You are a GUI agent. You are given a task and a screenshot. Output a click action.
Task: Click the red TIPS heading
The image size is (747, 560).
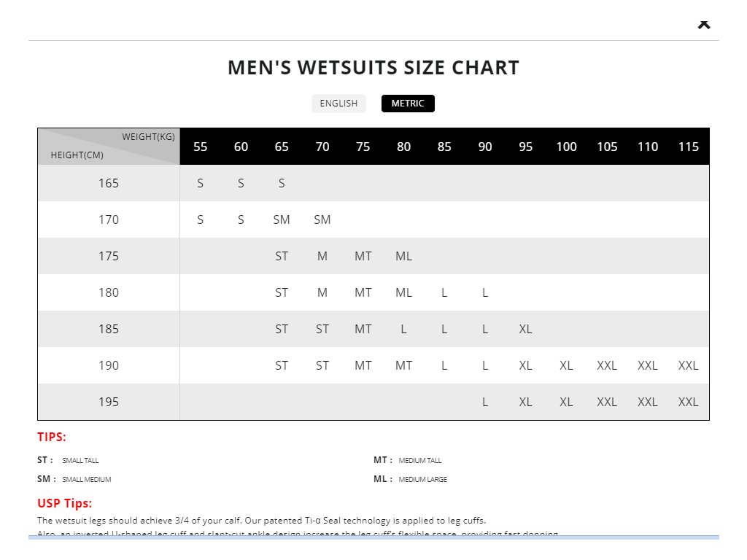52,437
